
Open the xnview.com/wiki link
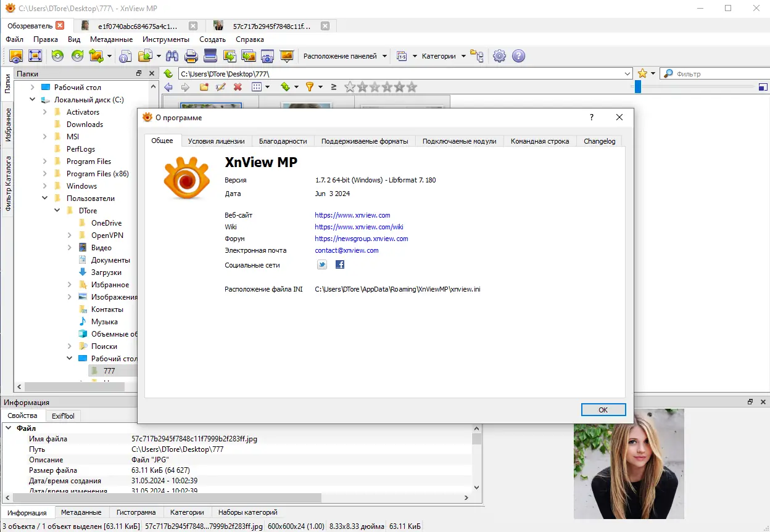coord(359,227)
